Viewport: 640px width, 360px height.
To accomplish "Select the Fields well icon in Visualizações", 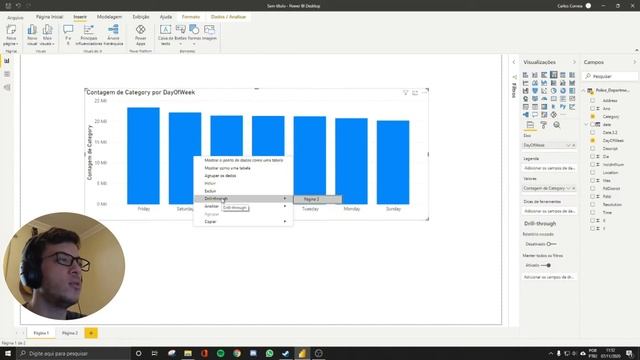I will point(530,125).
